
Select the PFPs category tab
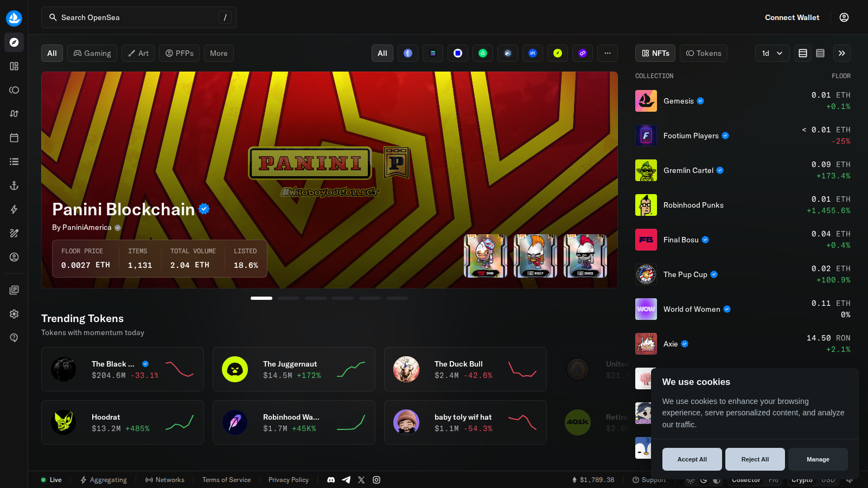[180, 53]
